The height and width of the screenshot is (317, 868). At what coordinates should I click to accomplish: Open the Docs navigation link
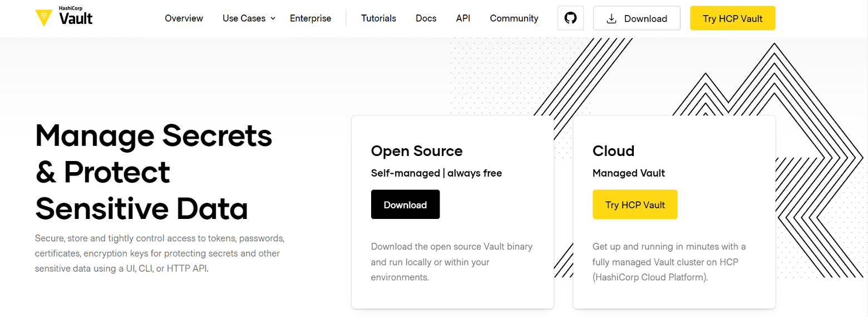[x=426, y=18]
